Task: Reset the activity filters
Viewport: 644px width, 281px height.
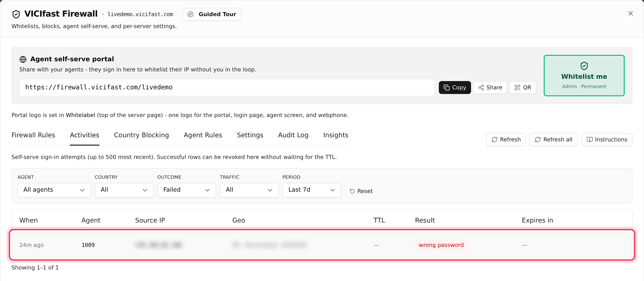Action: 361,191
